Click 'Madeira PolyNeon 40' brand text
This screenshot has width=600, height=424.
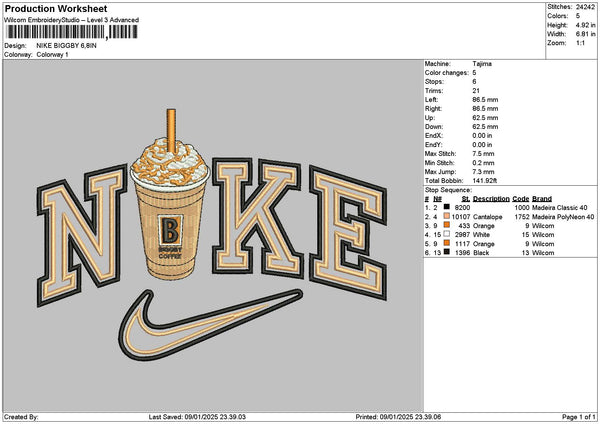tap(563, 217)
